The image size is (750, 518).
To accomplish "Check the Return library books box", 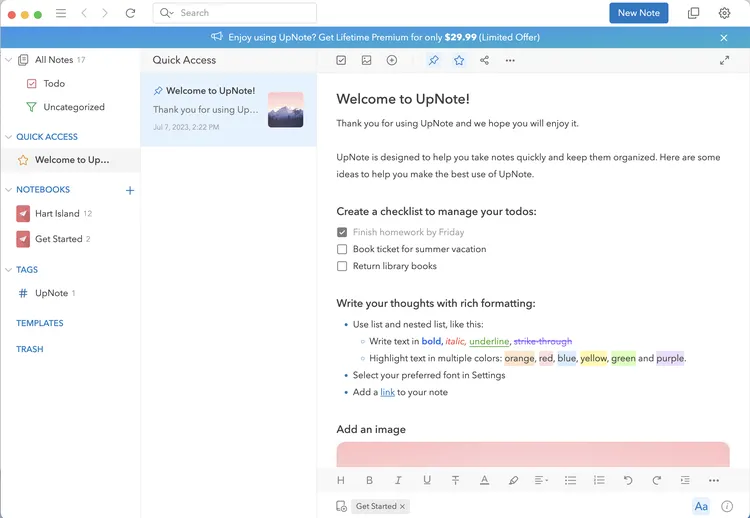I will (342, 266).
